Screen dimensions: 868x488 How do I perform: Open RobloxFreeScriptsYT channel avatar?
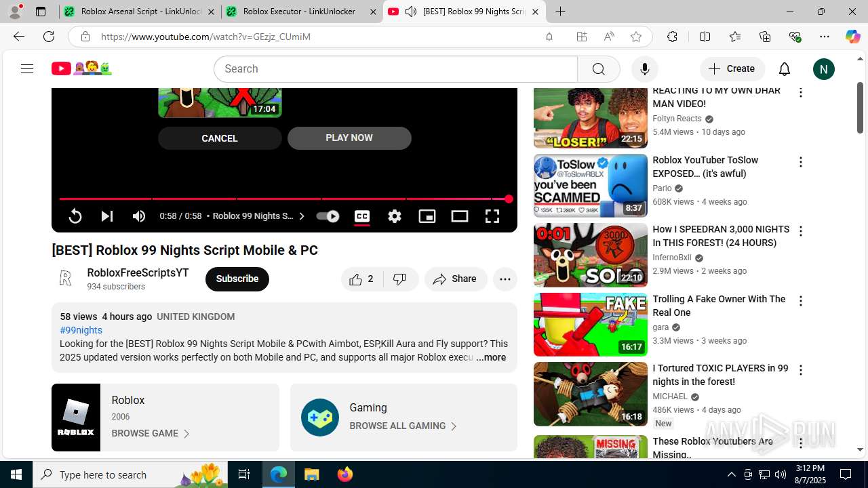65,279
